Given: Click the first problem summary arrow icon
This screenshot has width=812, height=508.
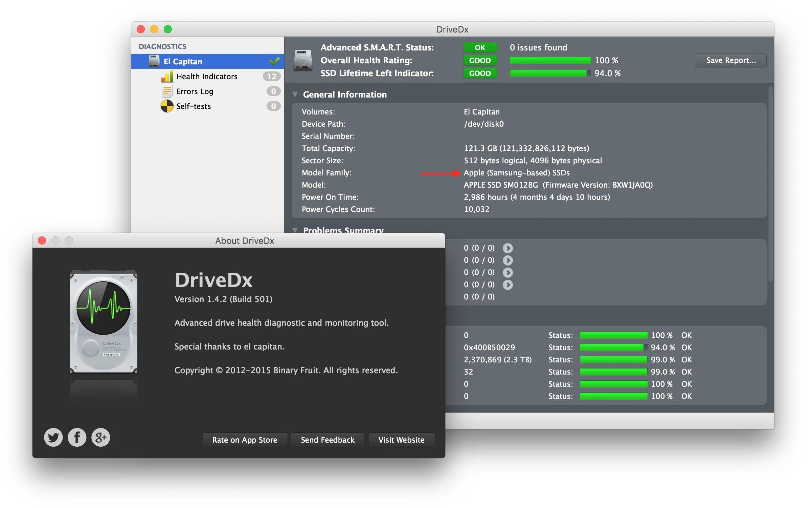Looking at the screenshot, I should coord(507,248).
